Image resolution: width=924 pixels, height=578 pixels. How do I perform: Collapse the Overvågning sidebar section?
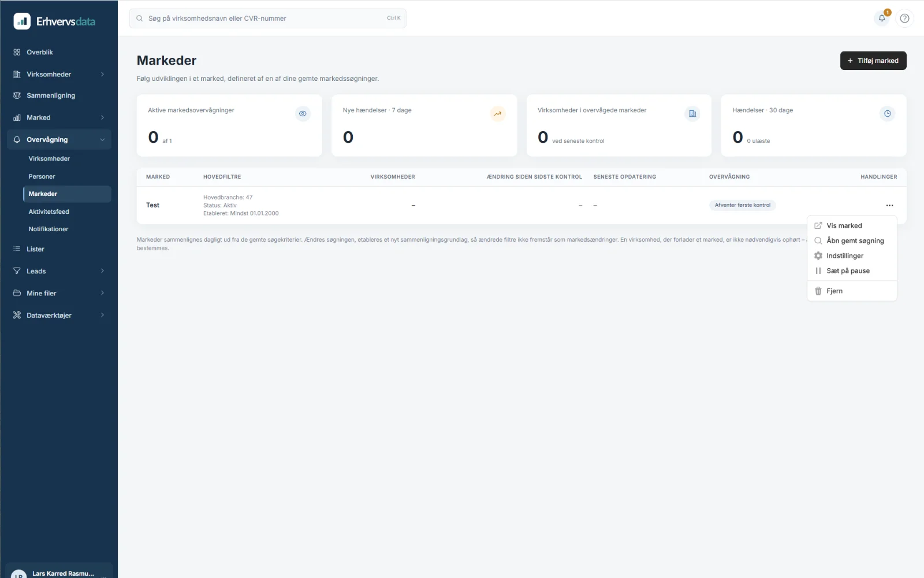[59, 139]
